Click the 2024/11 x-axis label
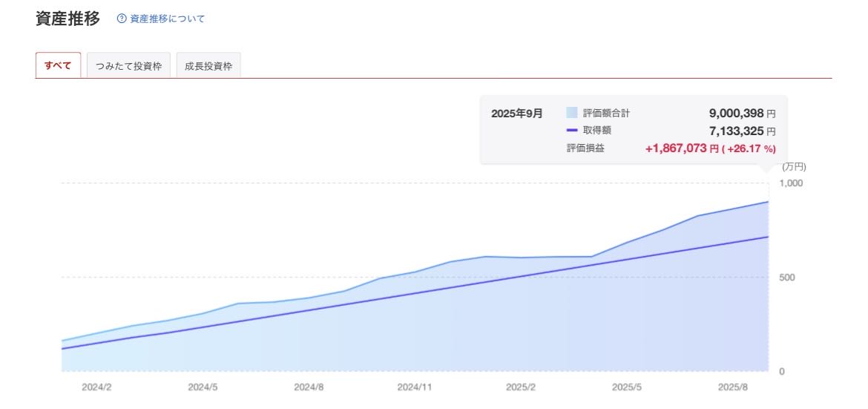This screenshot has height=409, width=868. click(415, 387)
